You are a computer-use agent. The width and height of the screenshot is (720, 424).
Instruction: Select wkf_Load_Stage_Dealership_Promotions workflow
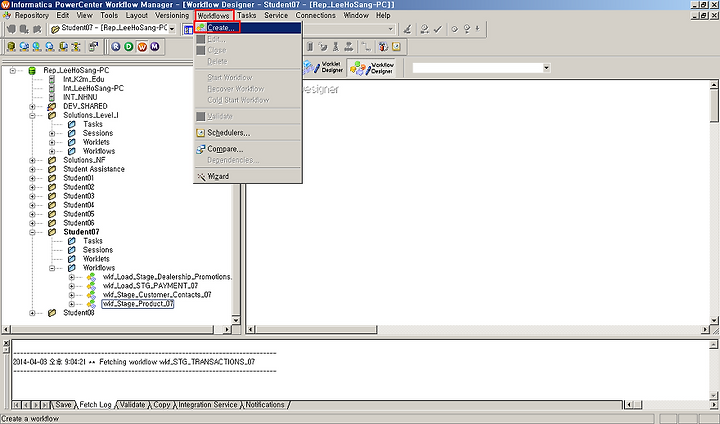click(x=167, y=277)
